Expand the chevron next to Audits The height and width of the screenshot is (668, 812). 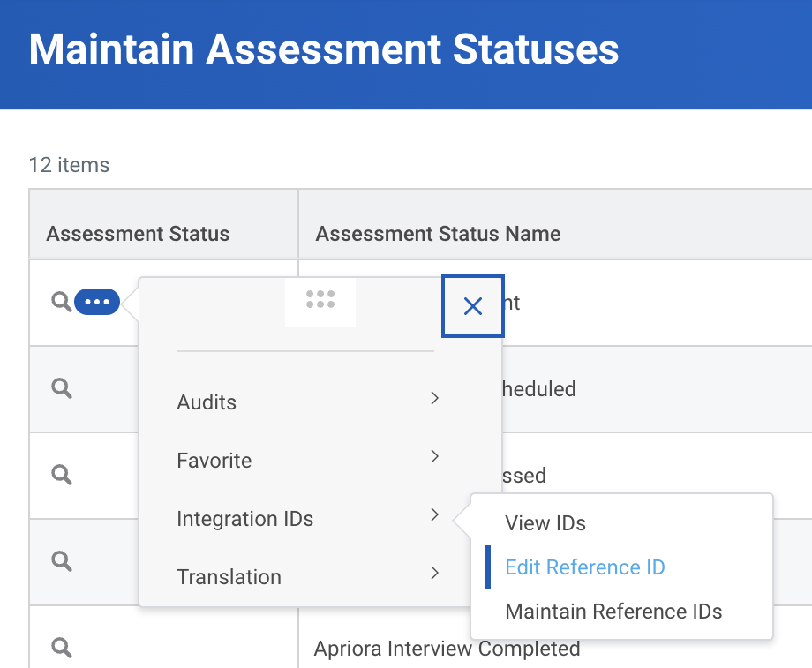click(x=434, y=398)
